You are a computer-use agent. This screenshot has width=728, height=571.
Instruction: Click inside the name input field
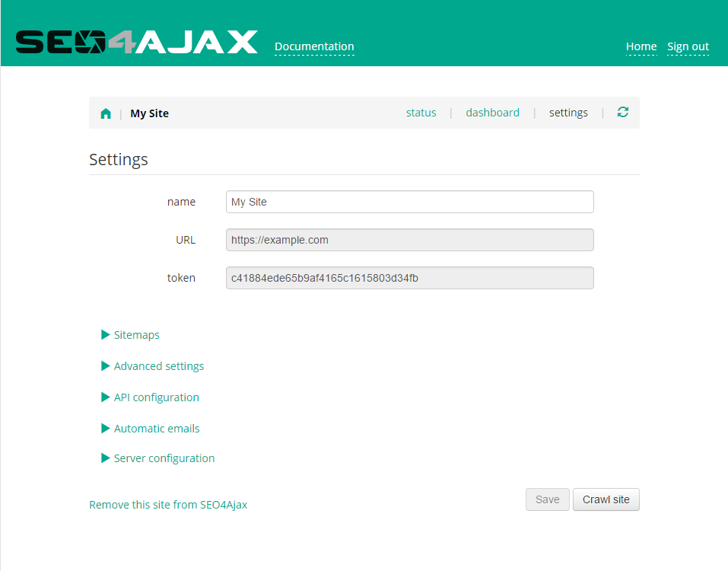(409, 201)
